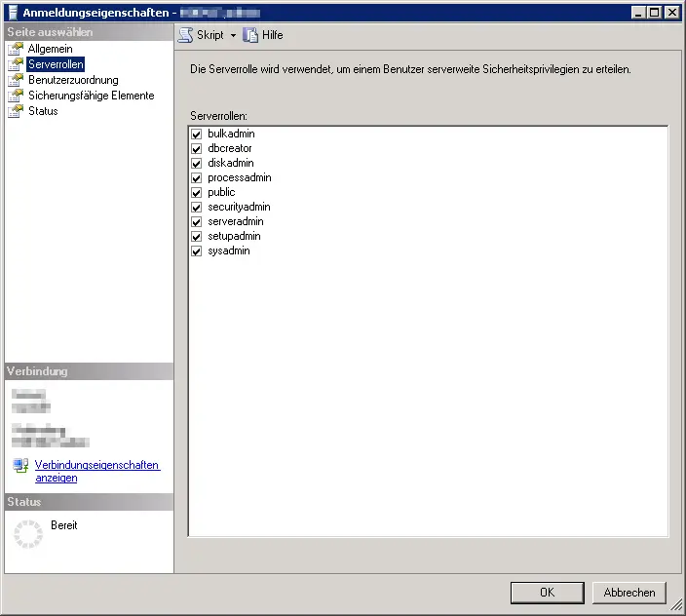Uncheck the serveradmin server role
Viewport: 686px width, 616px height.
tap(197, 222)
